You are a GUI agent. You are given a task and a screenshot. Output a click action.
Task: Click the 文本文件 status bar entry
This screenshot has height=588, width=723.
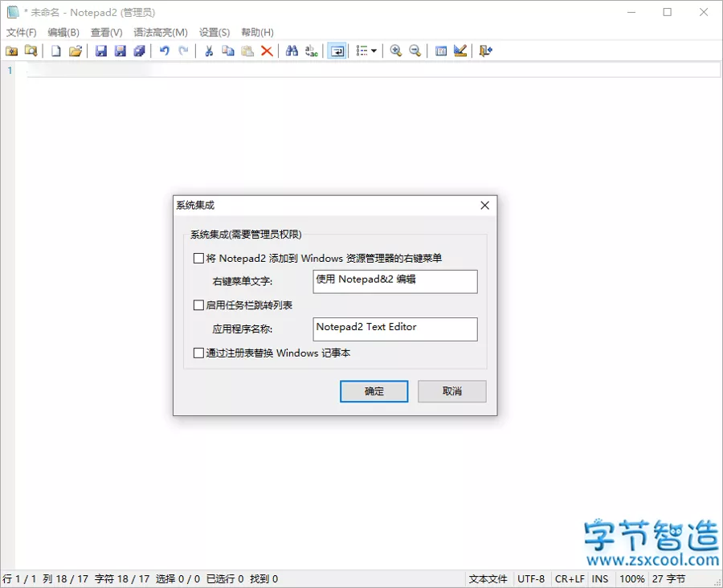(488, 579)
